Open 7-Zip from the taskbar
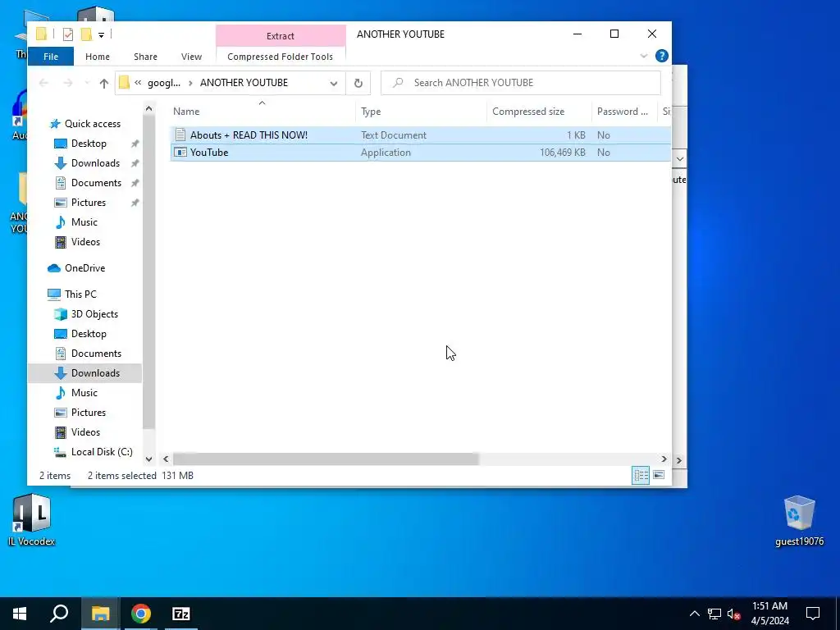 181,614
